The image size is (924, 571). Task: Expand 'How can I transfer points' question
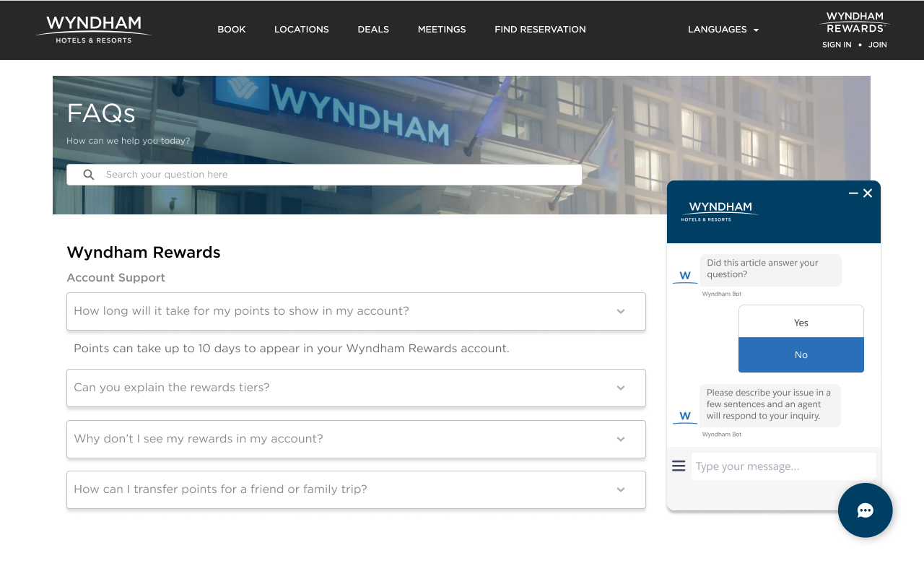coord(356,489)
